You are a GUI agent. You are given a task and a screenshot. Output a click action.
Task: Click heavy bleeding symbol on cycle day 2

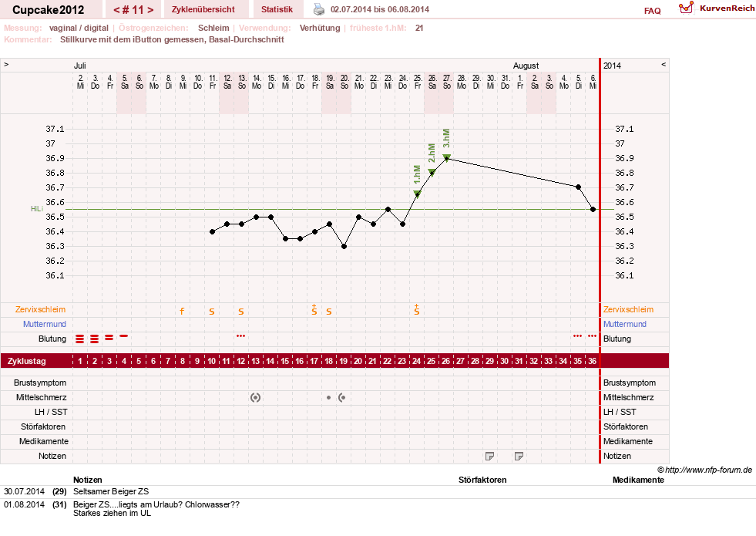click(95, 339)
